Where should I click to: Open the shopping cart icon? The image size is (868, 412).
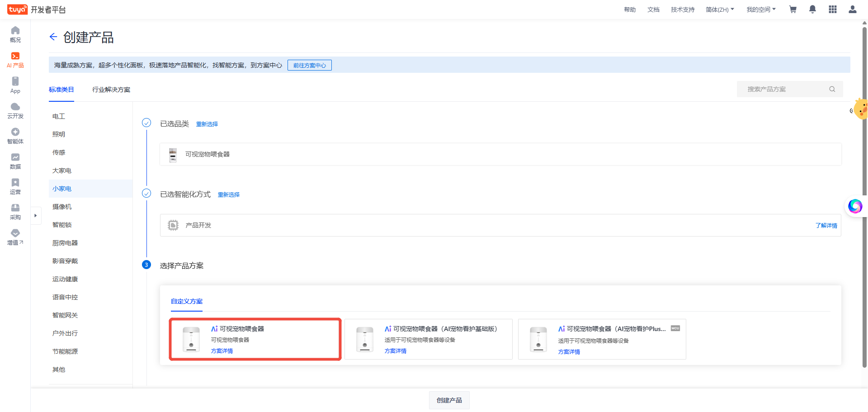click(793, 9)
